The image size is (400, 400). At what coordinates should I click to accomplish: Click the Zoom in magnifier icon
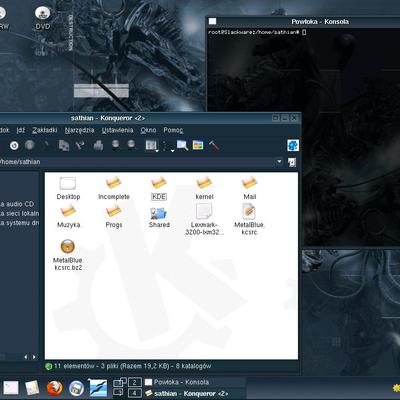pos(115,145)
